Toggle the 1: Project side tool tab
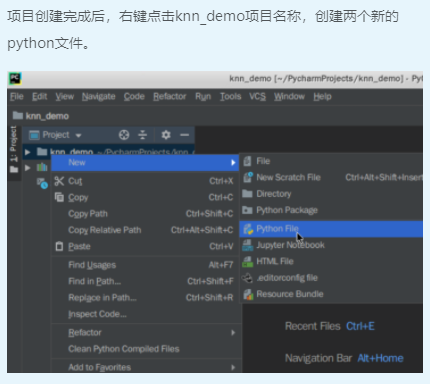This screenshot has width=430, height=384. (x=13, y=144)
